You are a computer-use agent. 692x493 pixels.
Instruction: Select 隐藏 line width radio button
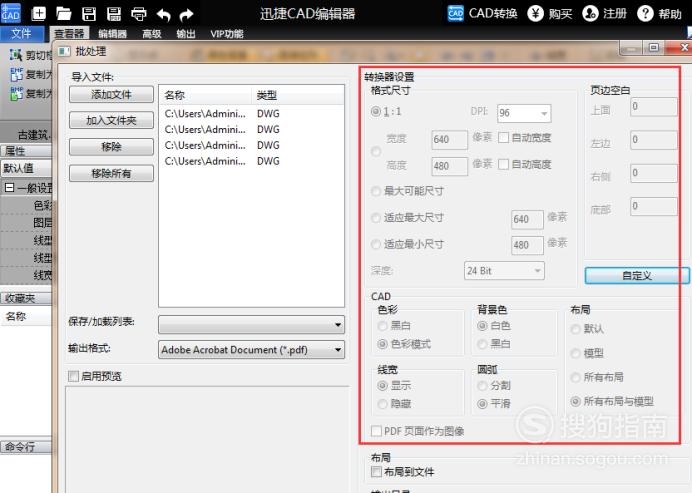click(382, 403)
